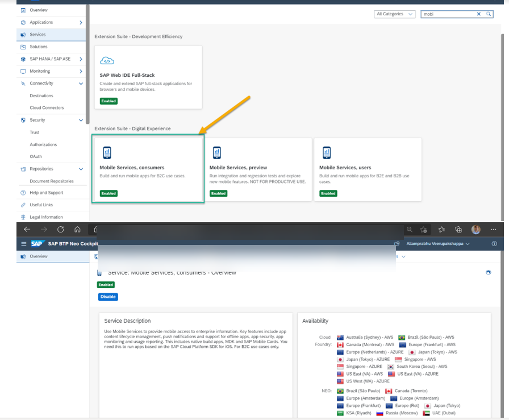Click 'UAE (Dubai)' in the NEO list
The width and height of the screenshot is (509, 420).
444,413
